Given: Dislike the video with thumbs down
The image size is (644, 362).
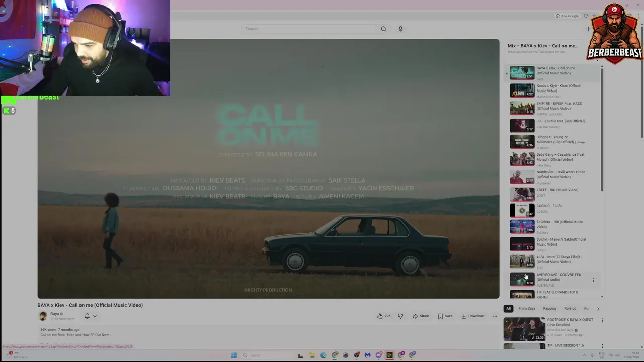Looking at the screenshot, I should tap(400, 316).
